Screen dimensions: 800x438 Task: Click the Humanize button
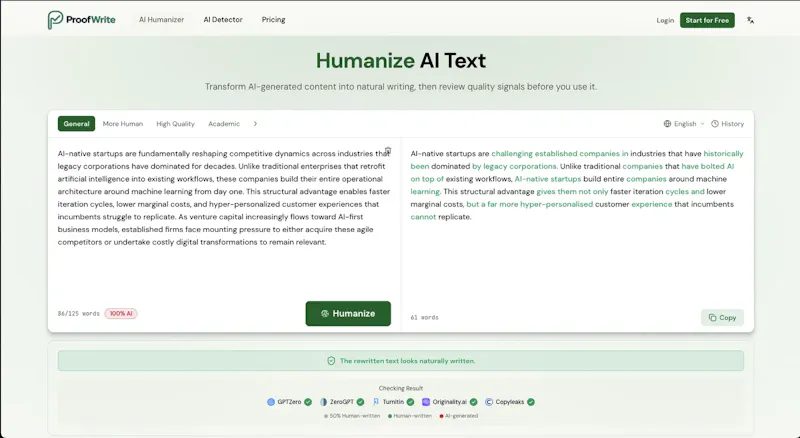348,313
